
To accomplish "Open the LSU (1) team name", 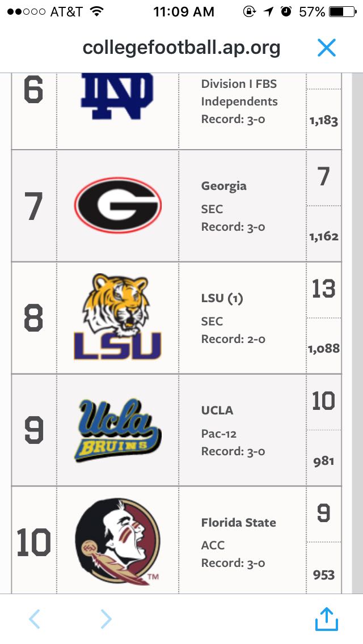I will click(222, 298).
